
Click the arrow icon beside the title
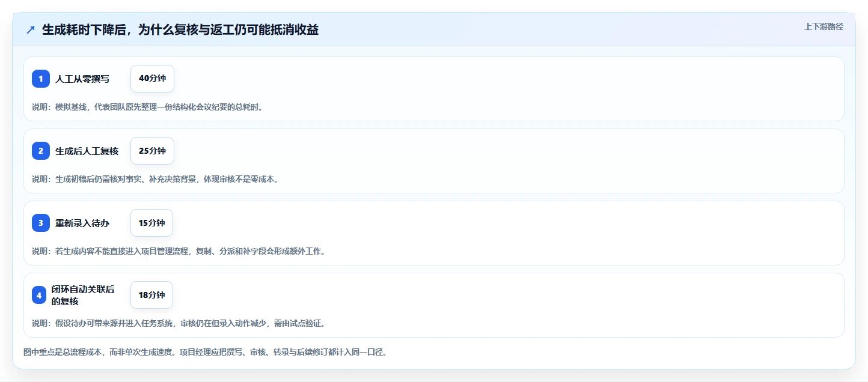[x=31, y=30]
